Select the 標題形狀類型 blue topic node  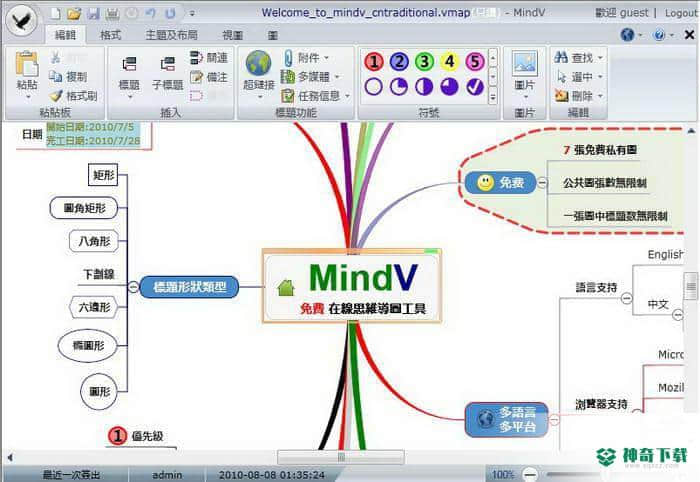[x=189, y=287]
